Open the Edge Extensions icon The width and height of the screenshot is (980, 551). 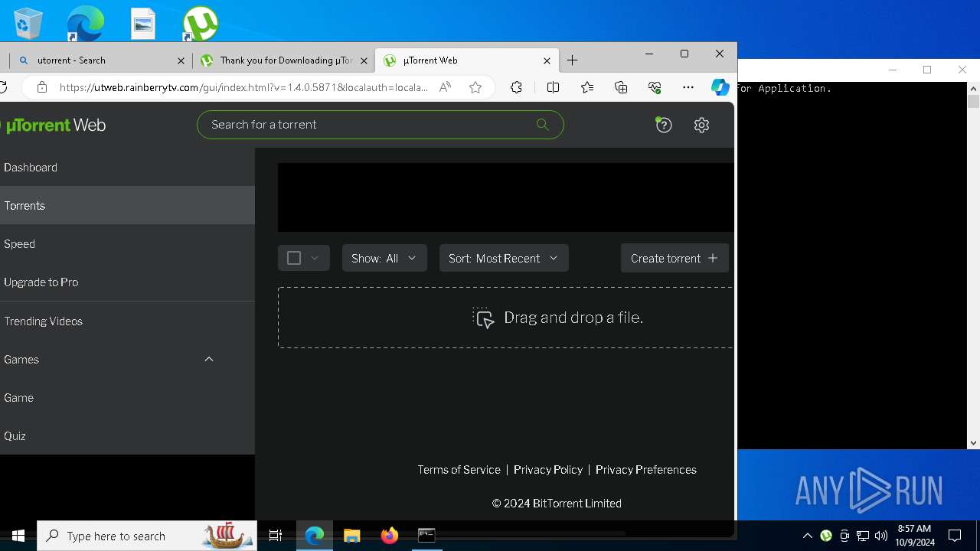(516, 87)
